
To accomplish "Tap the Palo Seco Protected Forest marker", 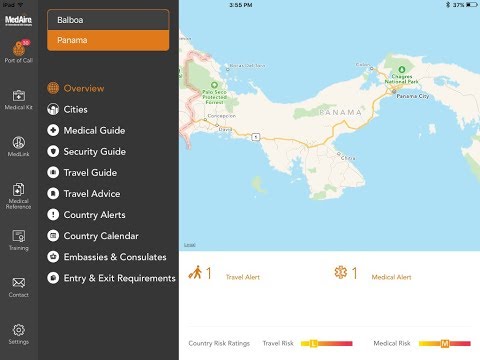I will (214, 85).
